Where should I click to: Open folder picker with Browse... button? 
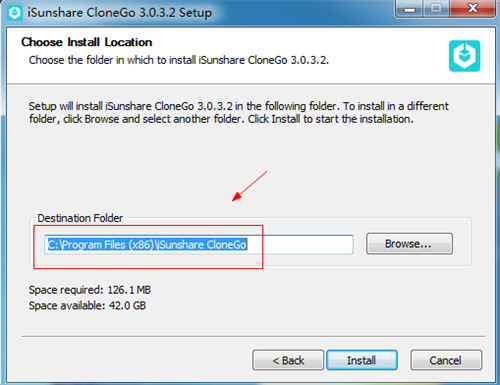[x=409, y=244]
